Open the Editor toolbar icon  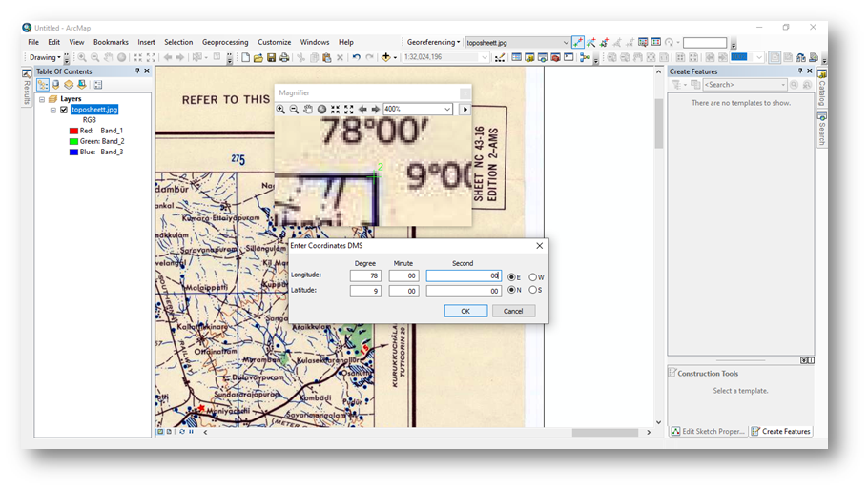pyautogui.click(x=500, y=57)
